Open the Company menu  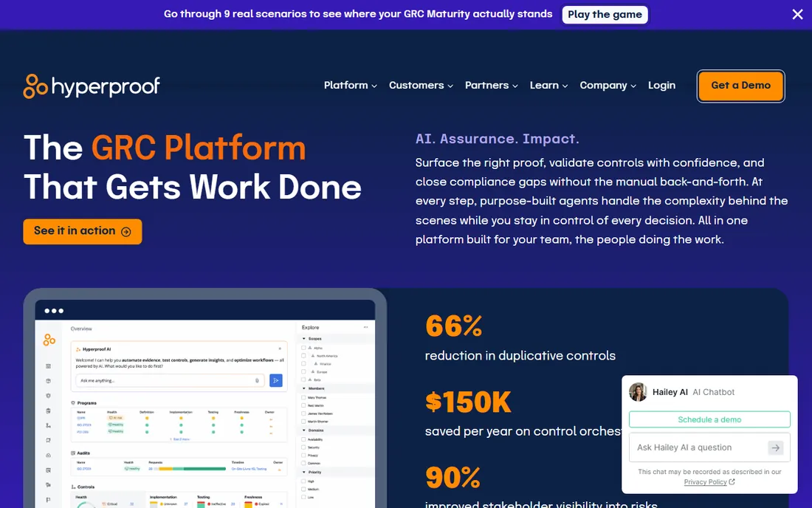click(608, 86)
